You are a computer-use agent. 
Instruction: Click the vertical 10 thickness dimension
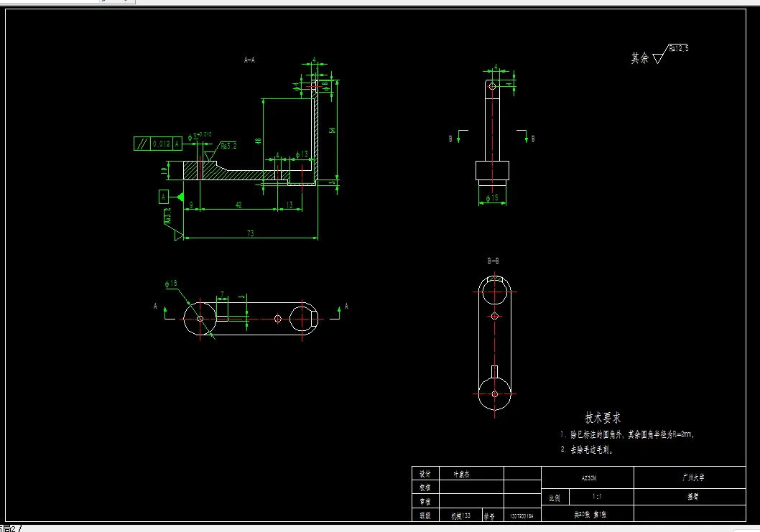[x=164, y=171]
